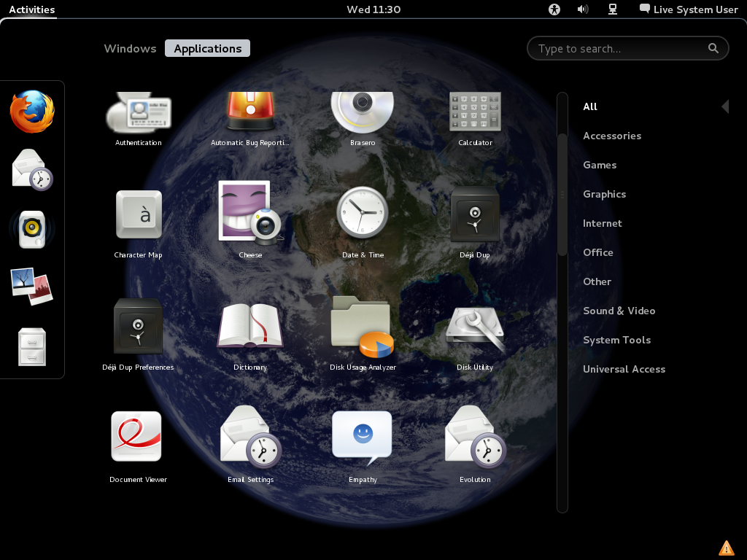
Task: Open the clock showing Wed 11:30
Action: (373, 9)
